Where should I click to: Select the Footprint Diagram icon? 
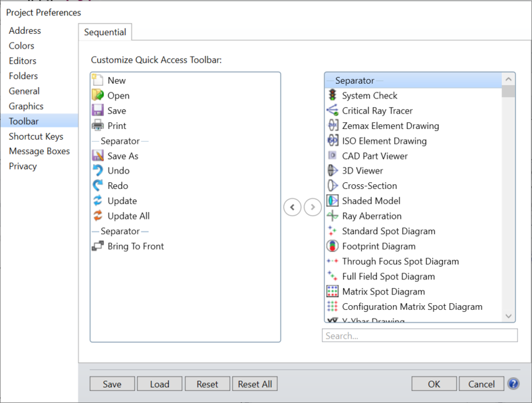click(x=332, y=246)
